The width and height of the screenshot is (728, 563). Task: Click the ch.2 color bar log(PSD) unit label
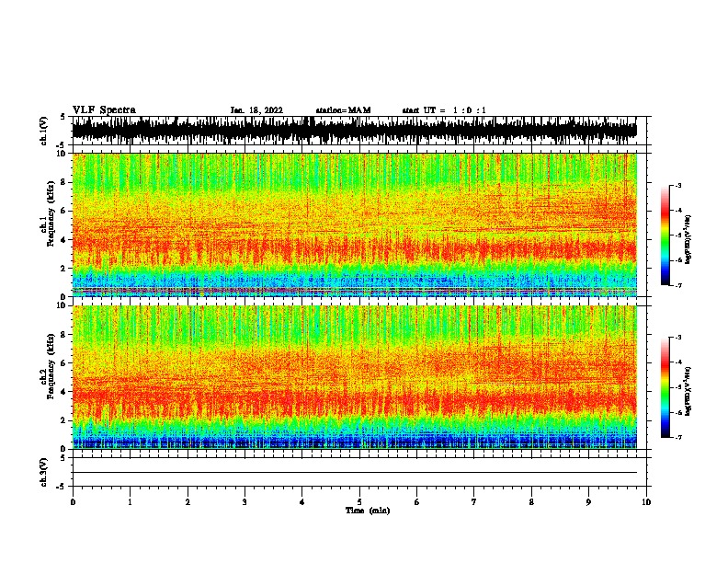tap(688, 391)
